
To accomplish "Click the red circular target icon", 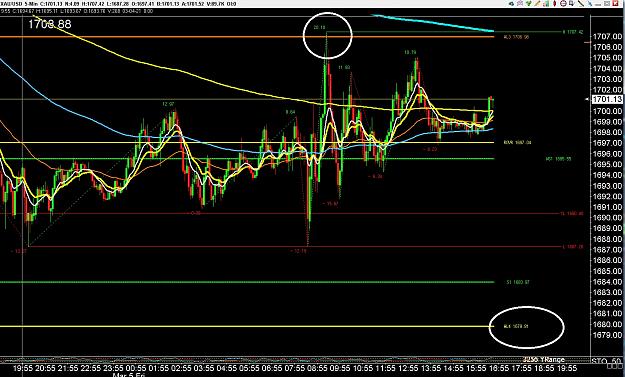I will click(563, 4).
